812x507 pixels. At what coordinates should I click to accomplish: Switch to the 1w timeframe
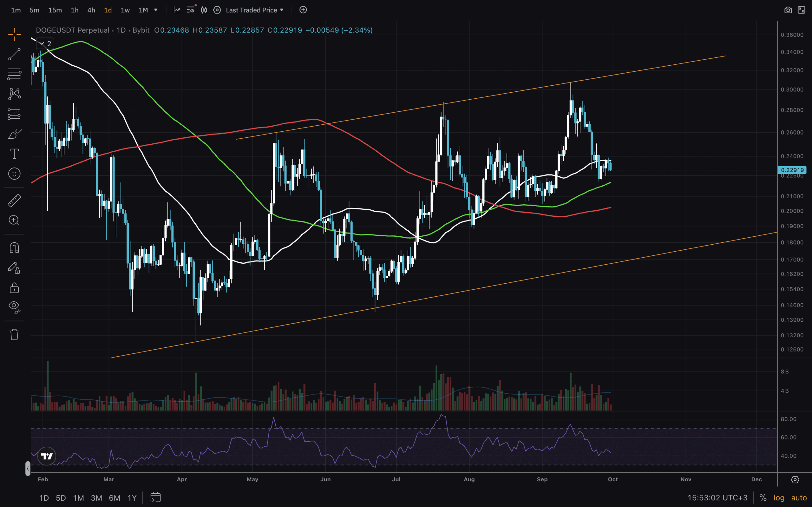(x=125, y=10)
